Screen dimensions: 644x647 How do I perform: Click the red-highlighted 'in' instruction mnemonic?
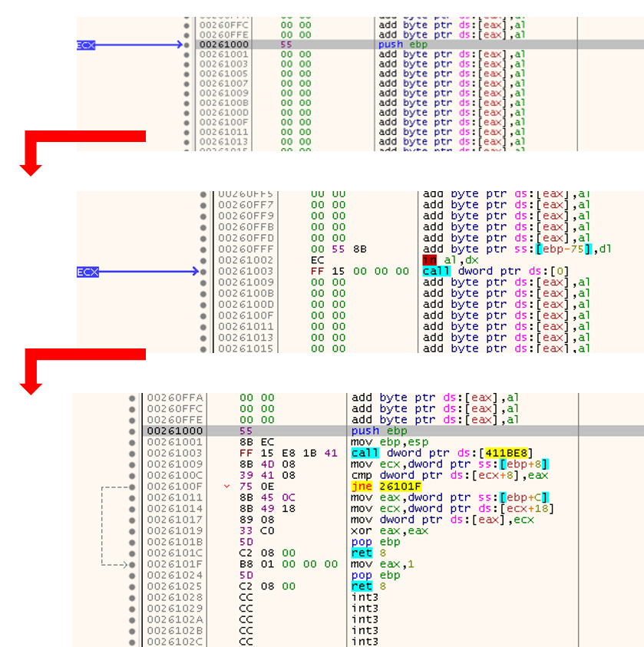click(x=430, y=260)
